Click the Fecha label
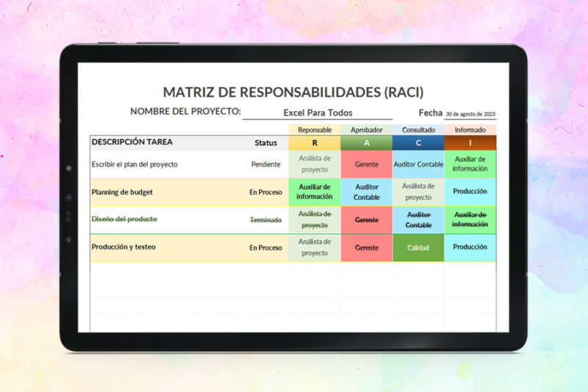Image resolution: width=588 pixels, height=392 pixels. point(431,113)
